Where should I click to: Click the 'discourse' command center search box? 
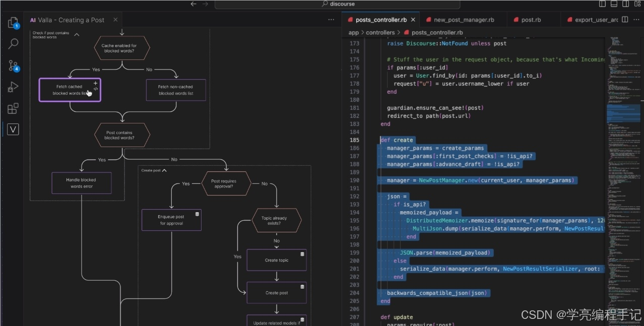(337, 4)
